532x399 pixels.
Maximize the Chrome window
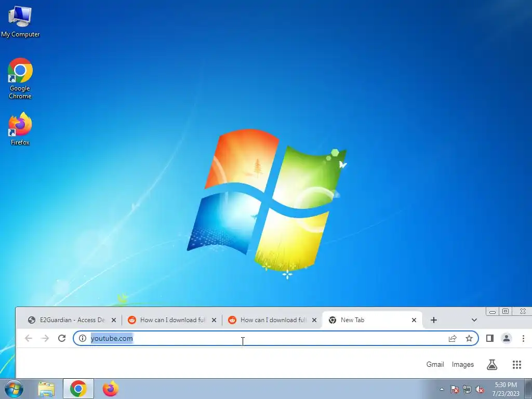click(x=505, y=312)
